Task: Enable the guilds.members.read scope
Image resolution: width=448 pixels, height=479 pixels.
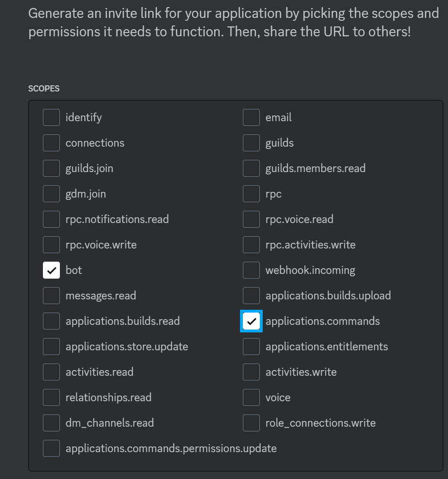Action: coord(251,168)
